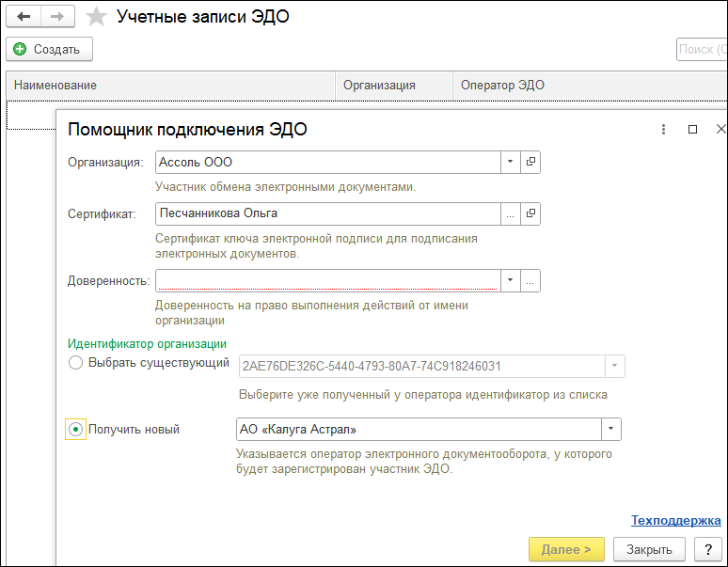Open the Организация field's open-form icon
This screenshot has width=728, height=567.
click(530, 162)
